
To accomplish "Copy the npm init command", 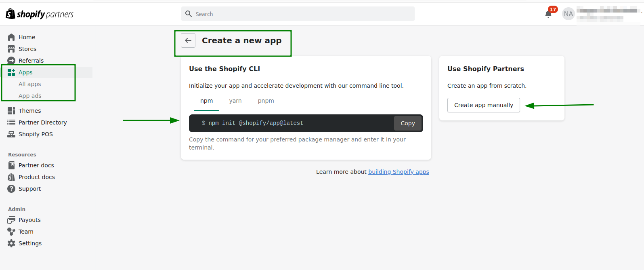I will pyautogui.click(x=408, y=123).
